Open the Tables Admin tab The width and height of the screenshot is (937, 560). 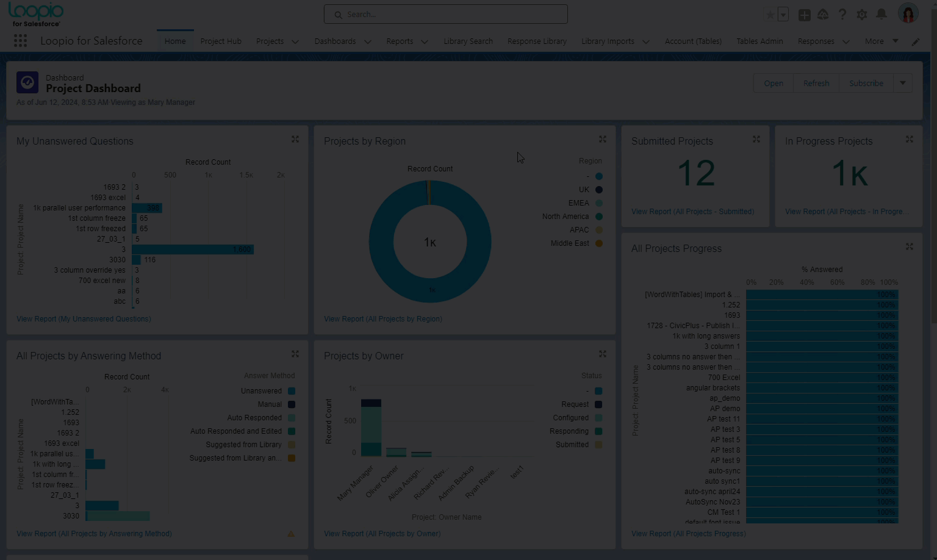click(759, 41)
